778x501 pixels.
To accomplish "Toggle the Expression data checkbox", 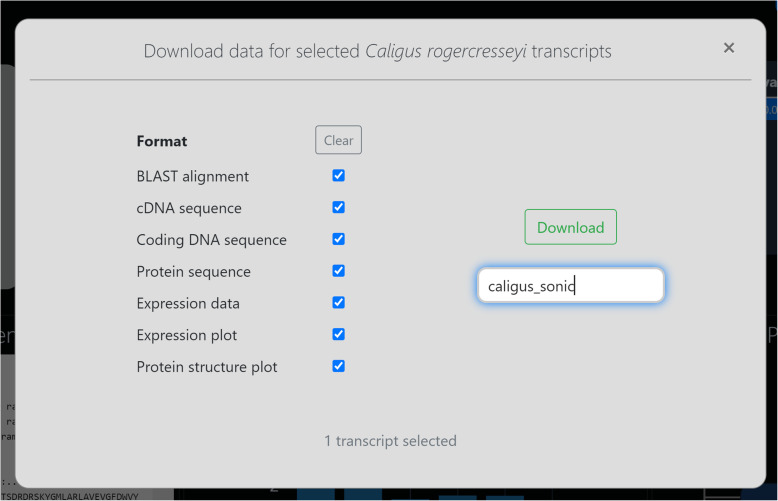I will pos(339,303).
